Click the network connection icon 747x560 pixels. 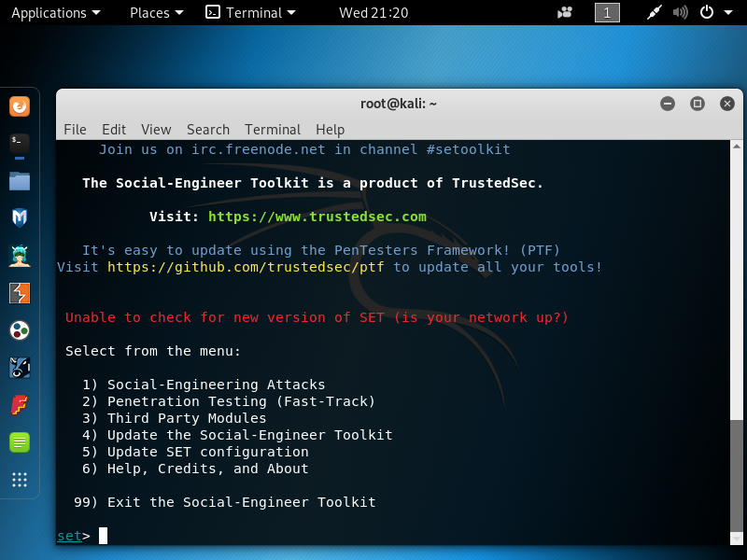pyautogui.click(x=655, y=12)
